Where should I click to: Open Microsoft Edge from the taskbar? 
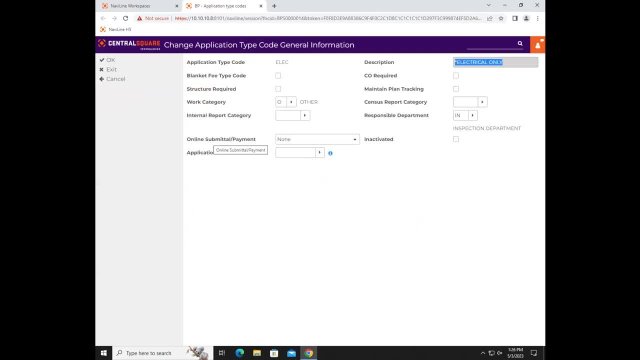240,353
